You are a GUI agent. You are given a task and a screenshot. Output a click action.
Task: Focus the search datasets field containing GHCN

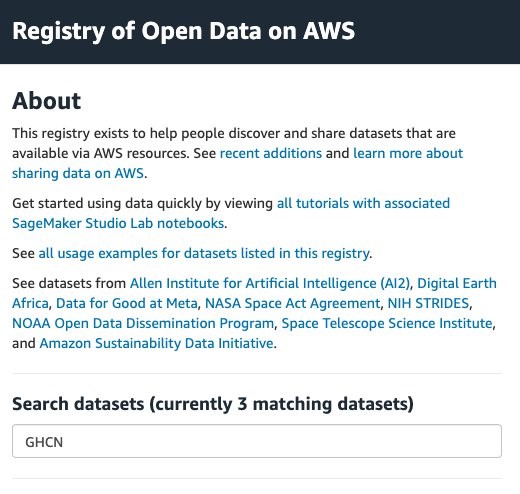coord(257,441)
